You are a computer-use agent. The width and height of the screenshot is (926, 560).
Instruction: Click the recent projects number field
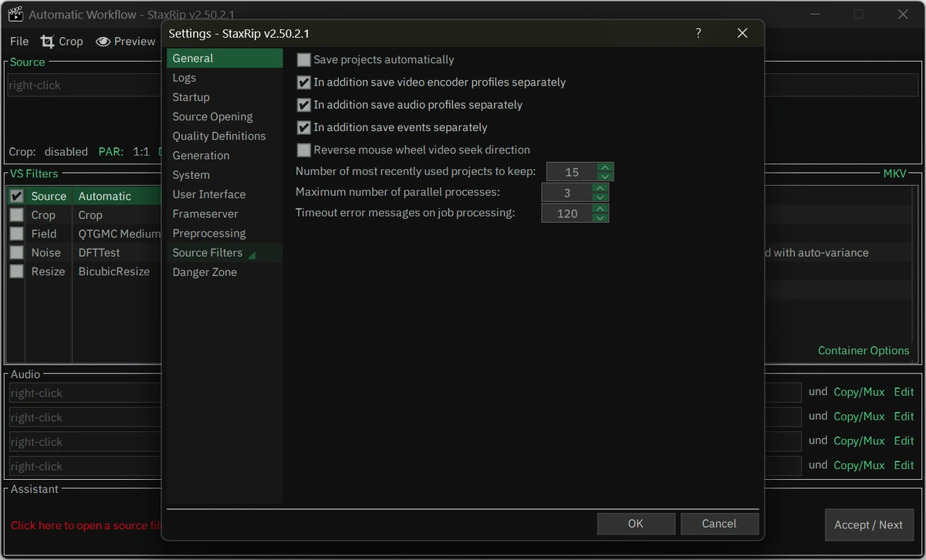(573, 172)
